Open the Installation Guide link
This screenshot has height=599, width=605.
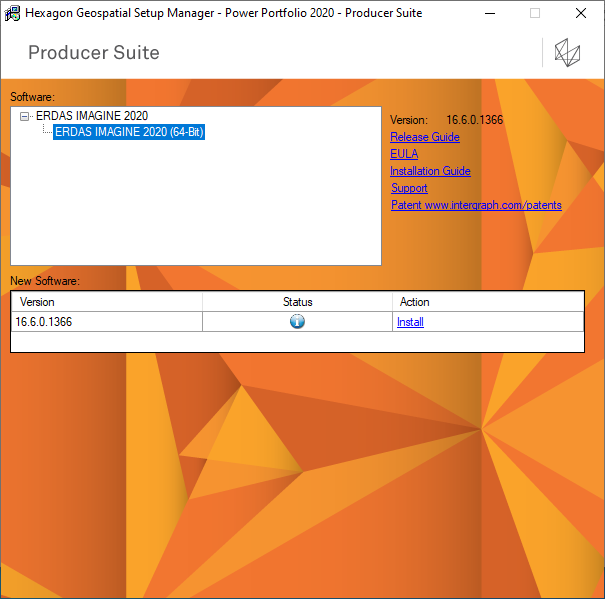[x=430, y=171]
